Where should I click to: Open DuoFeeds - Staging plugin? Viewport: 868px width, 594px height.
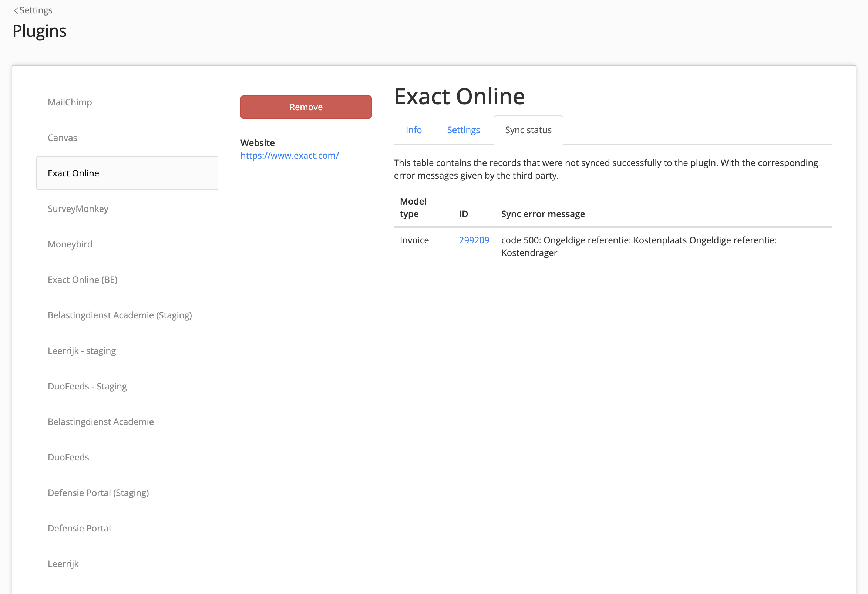87,386
